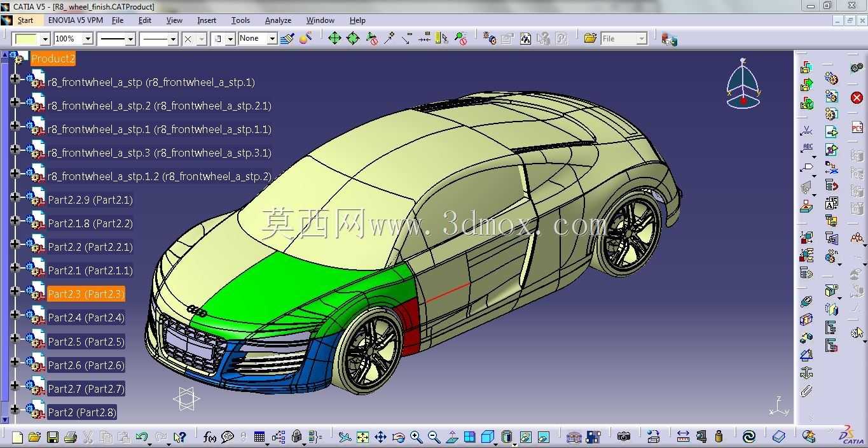Open the Graphic Properties Wizard paint-bucket icon
The image size is (868, 448).
(305, 38)
